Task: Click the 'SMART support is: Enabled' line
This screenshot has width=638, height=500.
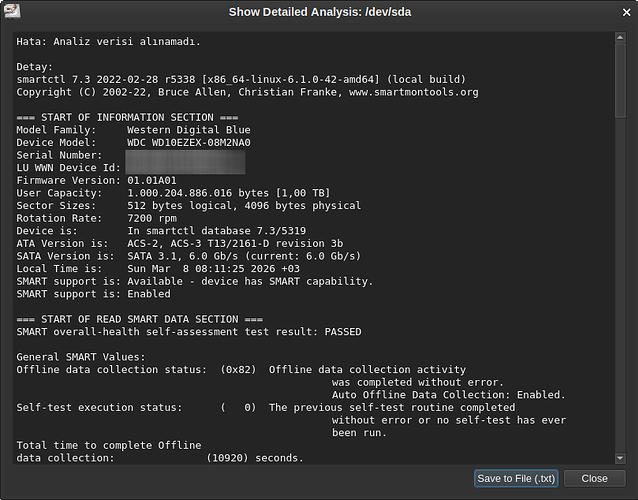Action: point(93,294)
